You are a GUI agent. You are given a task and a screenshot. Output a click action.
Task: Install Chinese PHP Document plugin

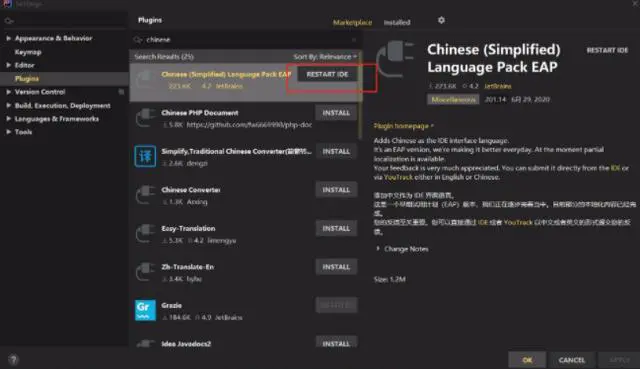click(336, 113)
